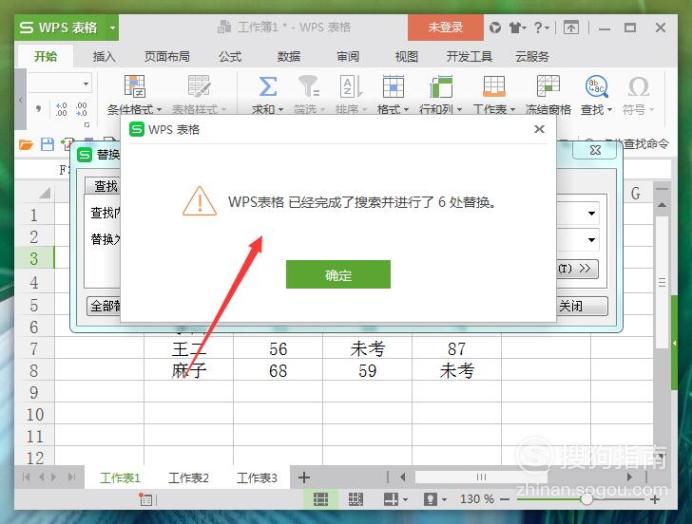692x524 pixels.
Task: Open the number format combo box dropdown
Action: pyautogui.click(x=86, y=83)
